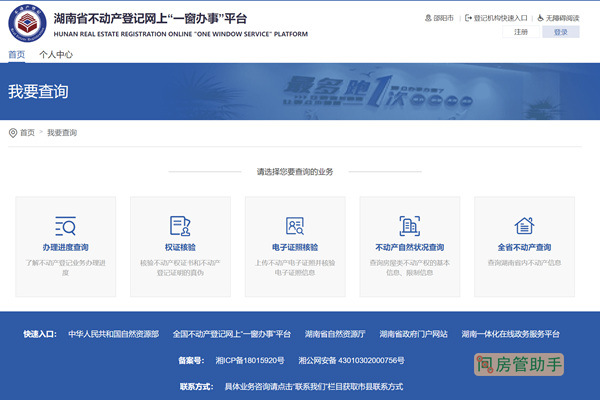The width and height of the screenshot is (600, 400).
Task: Click the 不动产自然状况查询 building icon
Action: click(410, 226)
